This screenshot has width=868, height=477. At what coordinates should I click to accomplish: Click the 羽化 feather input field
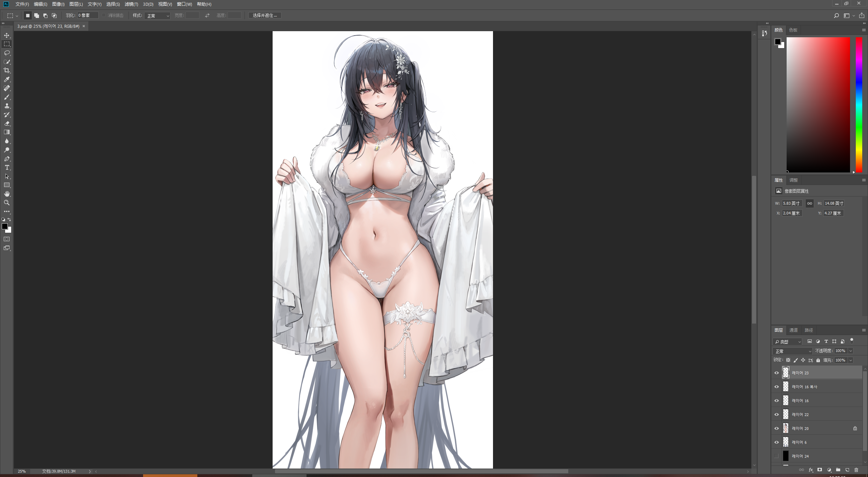[88, 16]
